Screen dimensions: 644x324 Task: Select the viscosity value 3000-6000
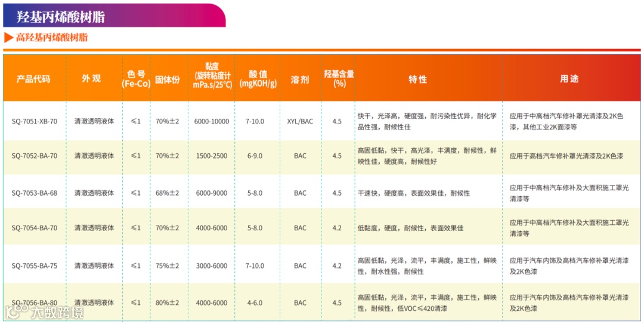[x=212, y=266]
